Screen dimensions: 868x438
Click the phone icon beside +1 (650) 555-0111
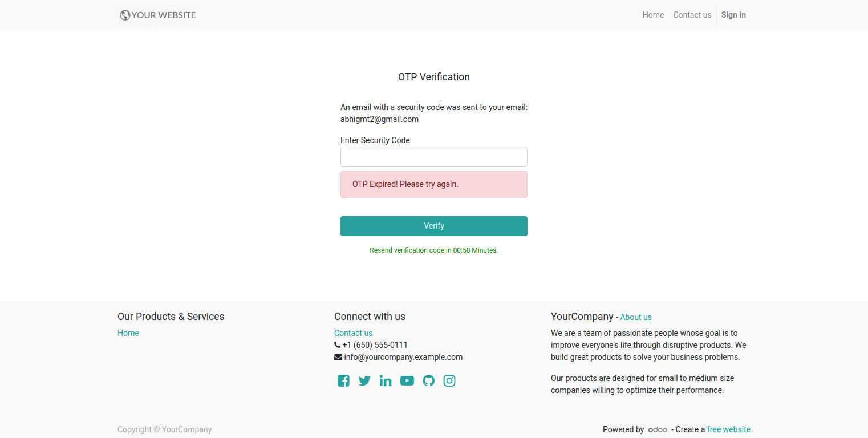click(x=337, y=345)
